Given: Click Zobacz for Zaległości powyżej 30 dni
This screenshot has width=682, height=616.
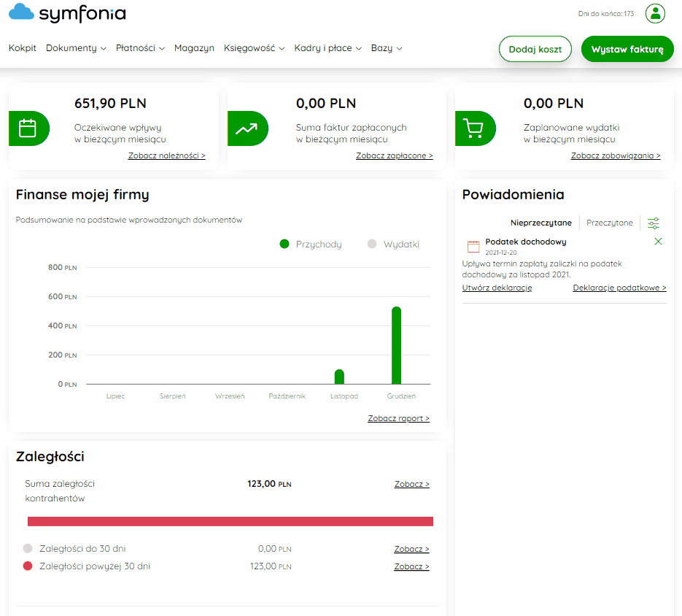Looking at the screenshot, I should pos(411,566).
